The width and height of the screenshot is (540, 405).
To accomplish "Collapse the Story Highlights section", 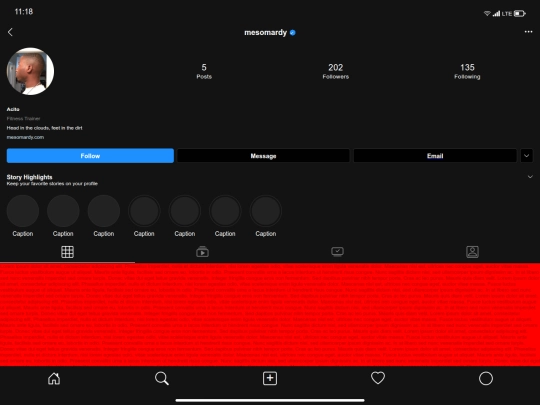I will [x=530, y=177].
